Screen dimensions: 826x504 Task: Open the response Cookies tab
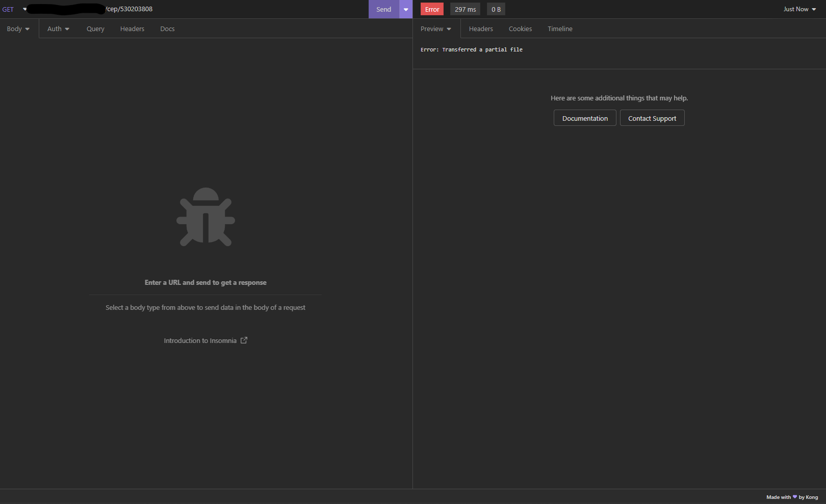pos(520,29)
